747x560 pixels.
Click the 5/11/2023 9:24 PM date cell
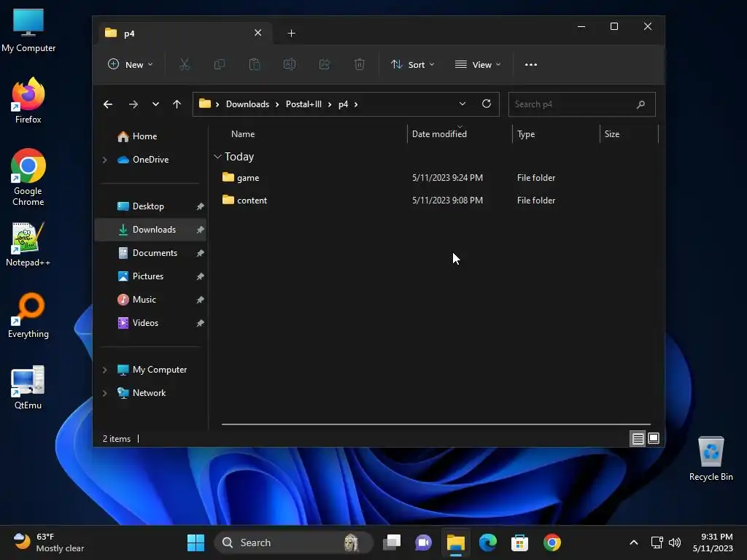tap(447, 178)
